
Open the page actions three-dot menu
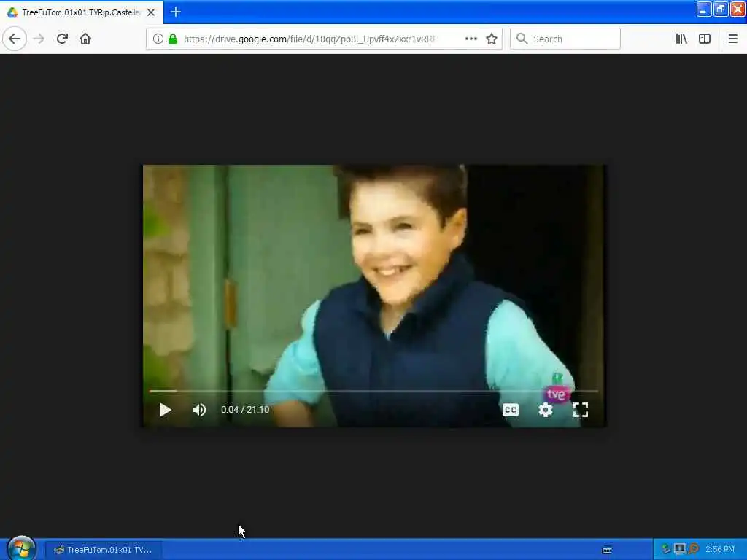(471, 39)
